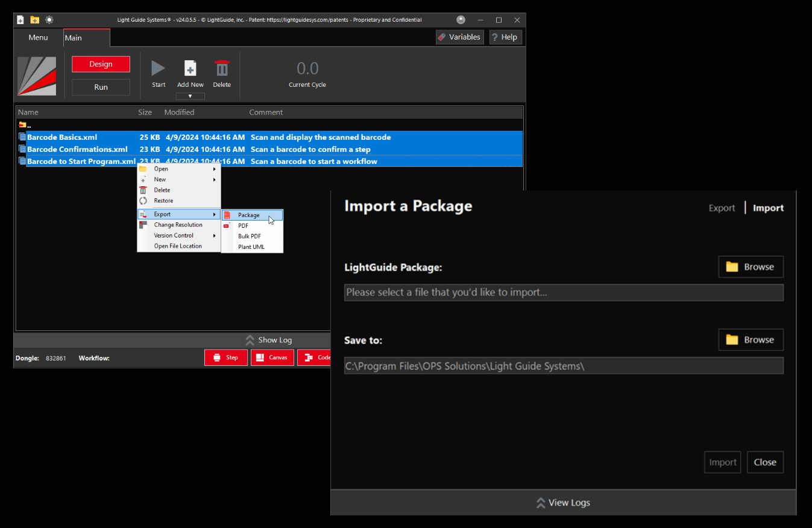812x528 pixels.
Task: Click the Design button
Action: (101, 64)
